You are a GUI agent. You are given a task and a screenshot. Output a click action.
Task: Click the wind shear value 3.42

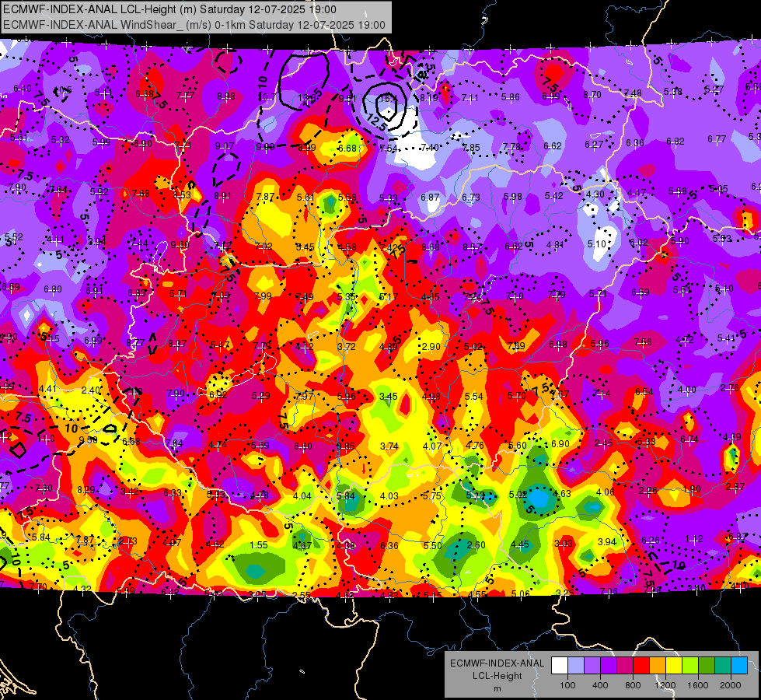pyautogui.click(x=130, y=491)
